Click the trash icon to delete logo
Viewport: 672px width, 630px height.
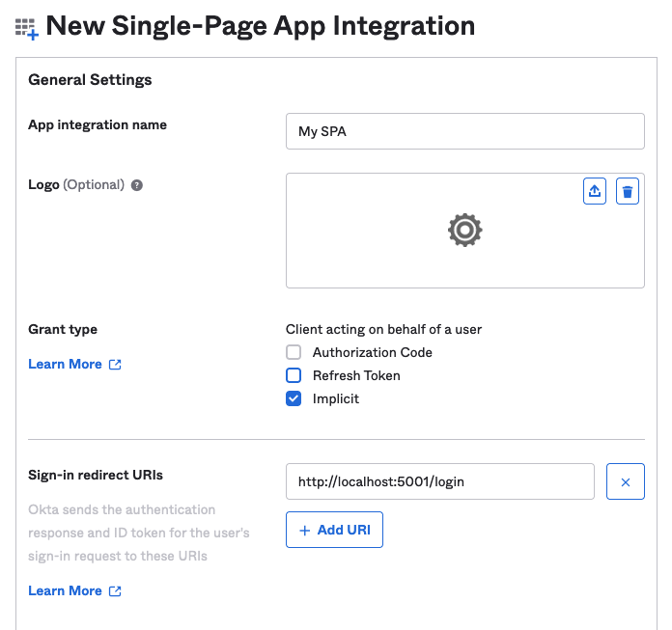point(628,191)
